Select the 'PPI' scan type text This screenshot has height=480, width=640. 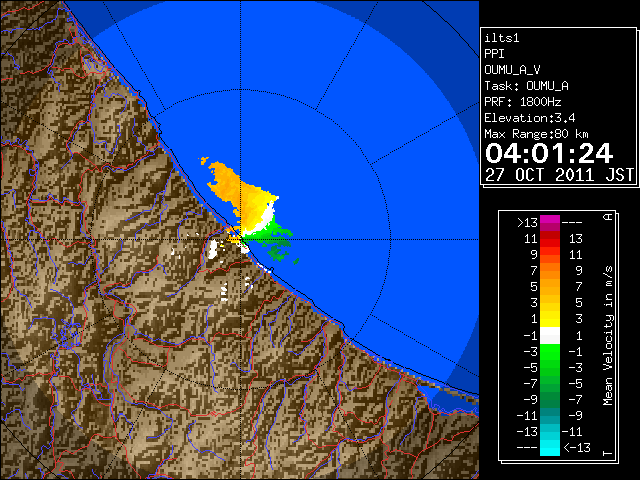[x=494, y=54]
